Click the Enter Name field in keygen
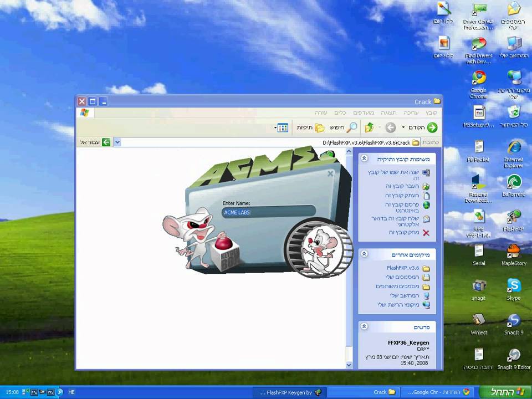Image resolution: width=532 pixels, height=399 pixels. click(268, 212)
